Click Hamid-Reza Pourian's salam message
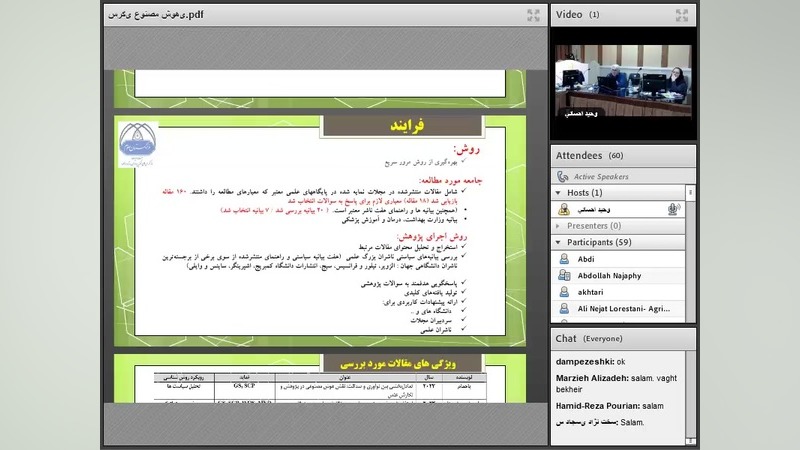Image resolution: width=800 pixels, height=450 pixels. click(x=610, y=406)
